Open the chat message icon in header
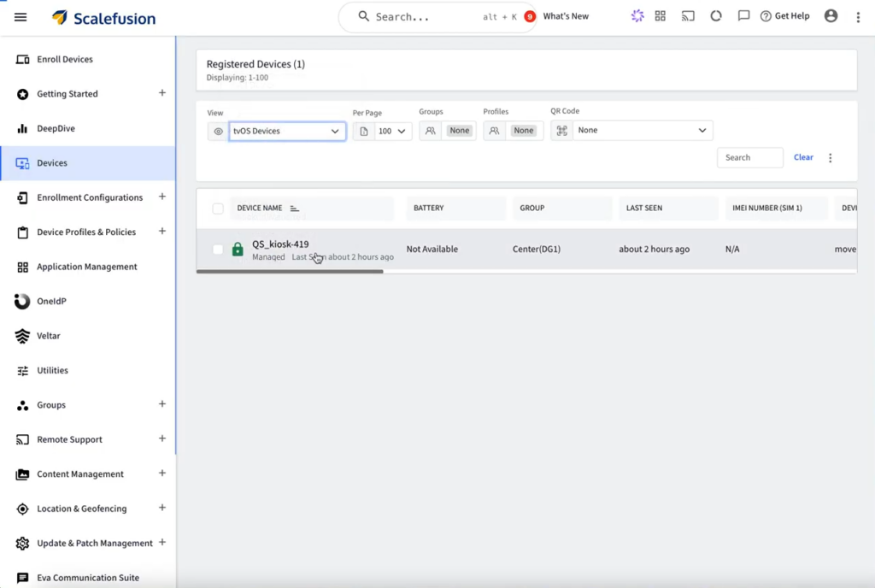This screenshot has height=588, width=875. pyautogui.click(x=743, y=16)
